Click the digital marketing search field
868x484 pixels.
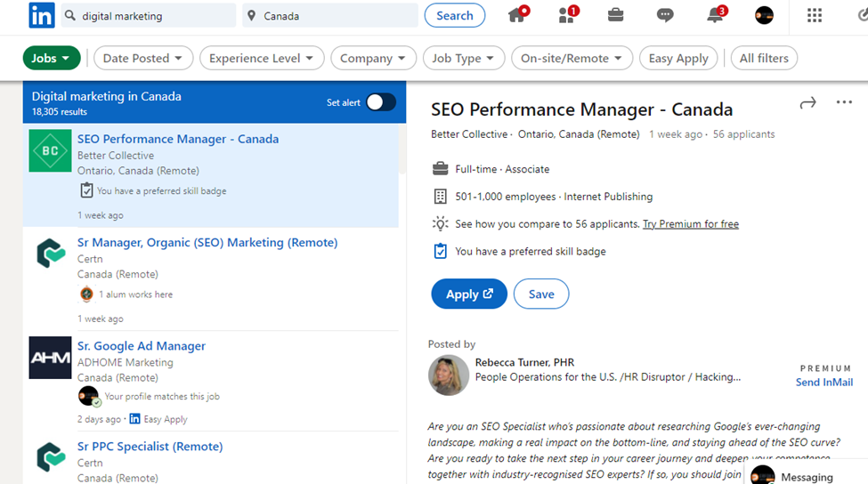coord(149,15)
